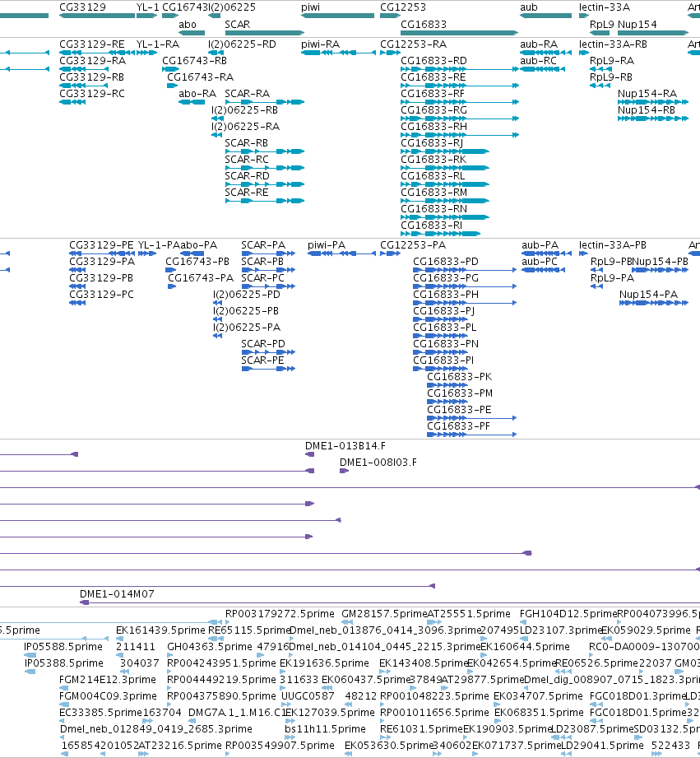Click the RpL9 gene label
Screen dimensions: 700x758
tap(602, 25)
